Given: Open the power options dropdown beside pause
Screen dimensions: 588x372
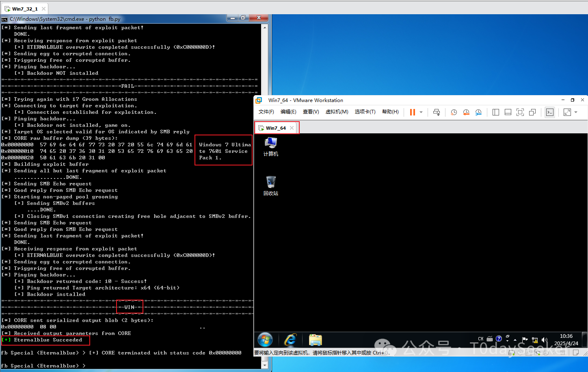Looking at the screenshot, I should point(421,112).
